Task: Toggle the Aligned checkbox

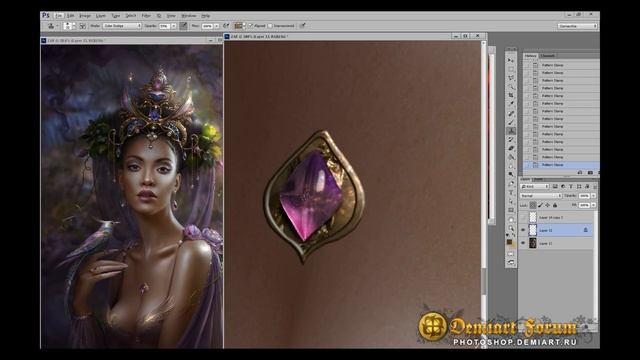Action: 251,26
